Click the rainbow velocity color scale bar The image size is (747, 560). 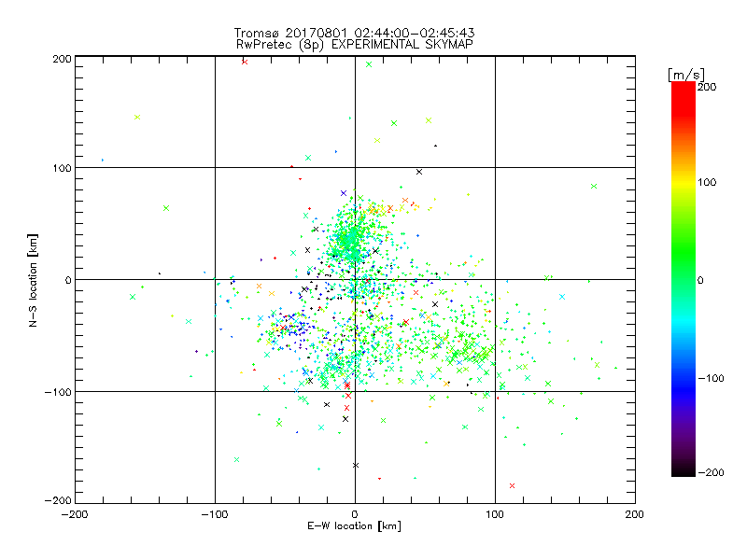[x=684, y=279]
